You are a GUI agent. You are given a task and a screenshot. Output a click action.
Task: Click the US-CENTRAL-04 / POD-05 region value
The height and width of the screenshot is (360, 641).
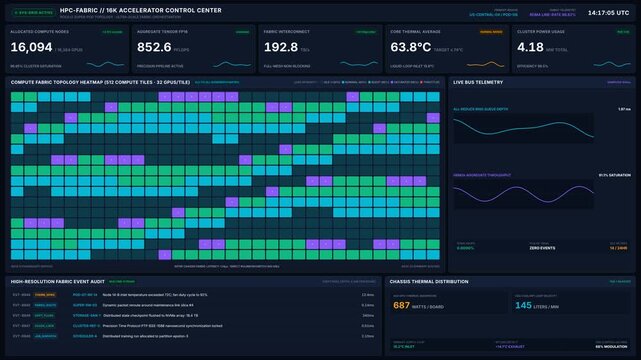pos(493,15)
